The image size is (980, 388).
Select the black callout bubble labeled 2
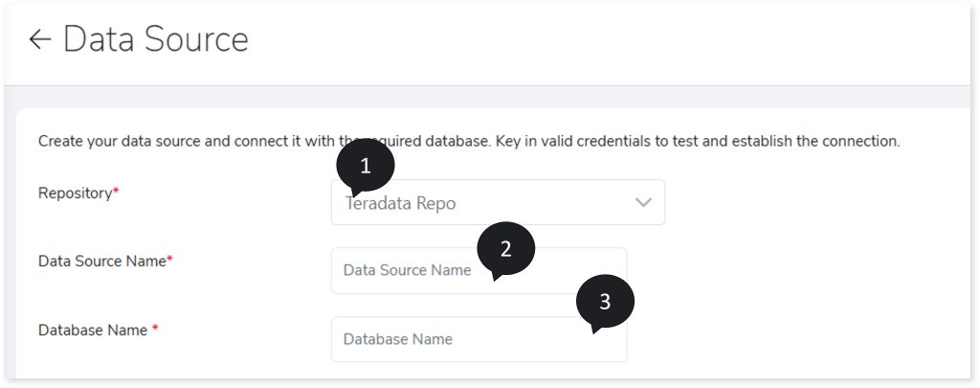[x=505, y=249]
